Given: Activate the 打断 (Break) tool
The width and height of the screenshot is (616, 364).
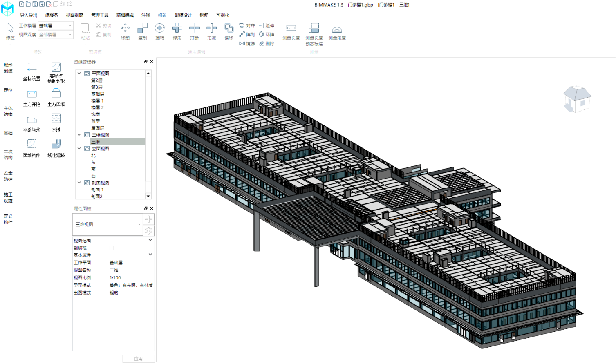Looking at the screenshot, I should 194,31.
